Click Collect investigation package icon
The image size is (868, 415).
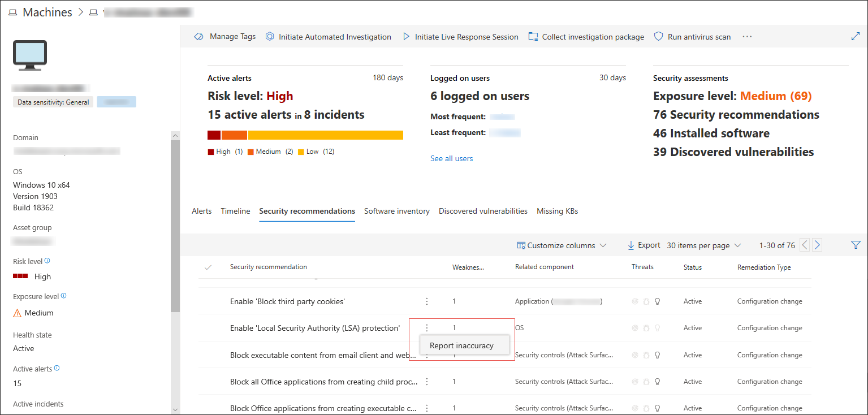pyautogui.click(x=533, y=37)
